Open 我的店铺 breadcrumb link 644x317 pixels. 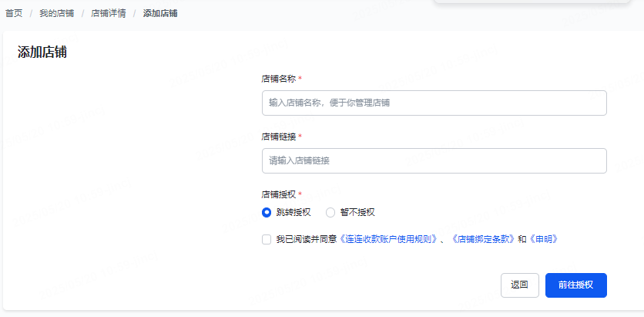[57, 14]
